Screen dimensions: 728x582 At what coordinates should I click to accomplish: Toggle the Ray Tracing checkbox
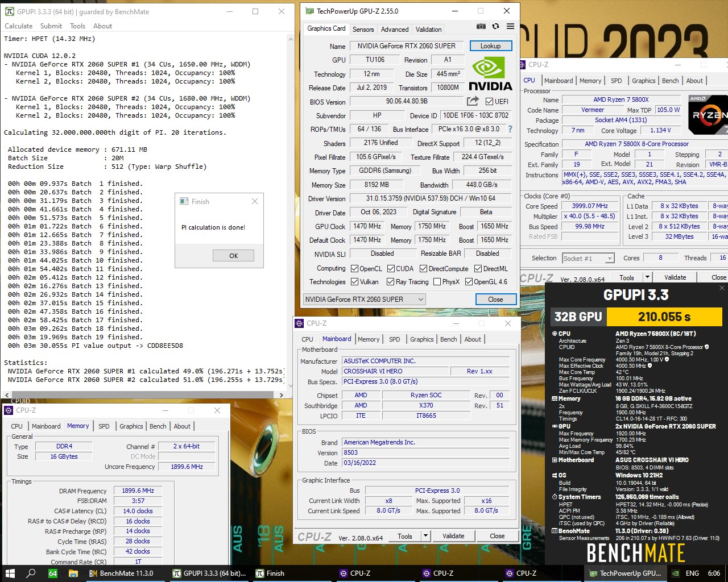[x=390, y=282]
